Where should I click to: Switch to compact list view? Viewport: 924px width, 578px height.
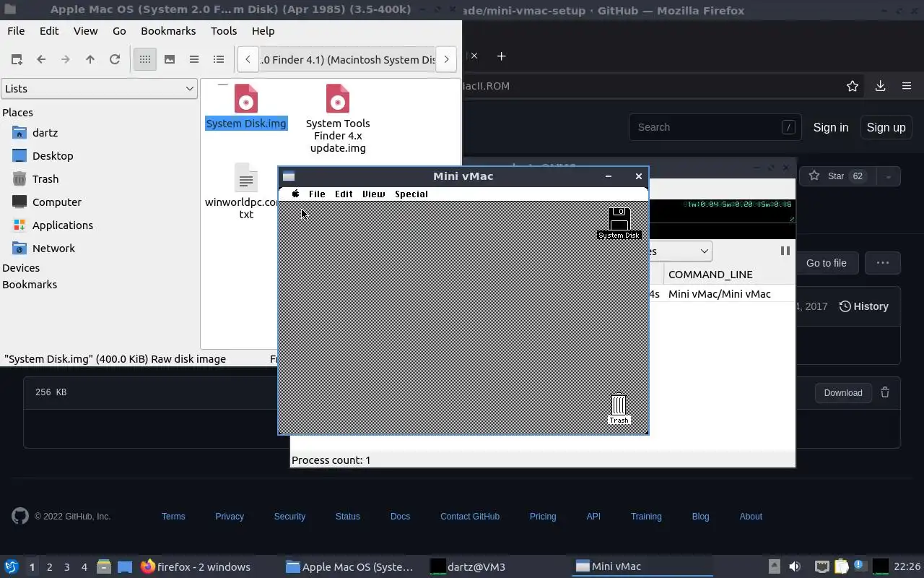(194, 59)
